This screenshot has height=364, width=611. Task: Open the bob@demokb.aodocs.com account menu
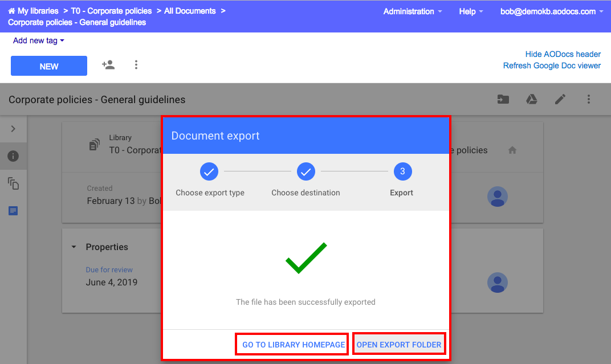pyautogui.click(x=552, y=11)
